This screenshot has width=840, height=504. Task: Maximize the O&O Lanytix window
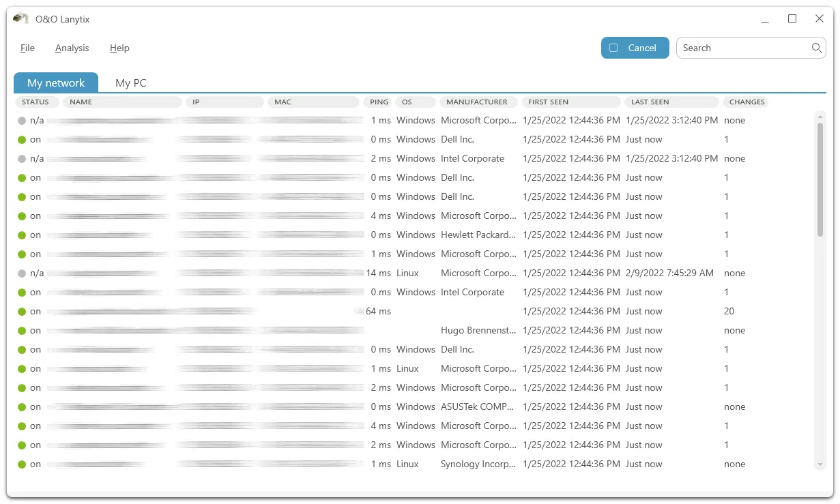(792, 19)
